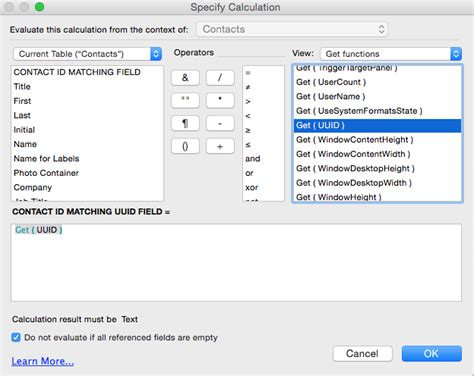Screen dimensions: 474x376
Task: Choose the not-equal ≠ operator
Action: pyautogui.click(x=263, y=87)
